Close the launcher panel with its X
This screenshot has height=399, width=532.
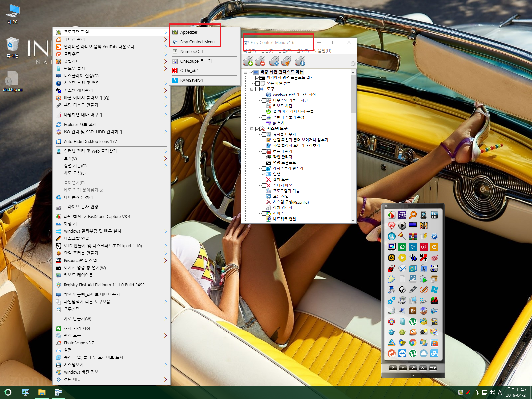tap(386, 206)
